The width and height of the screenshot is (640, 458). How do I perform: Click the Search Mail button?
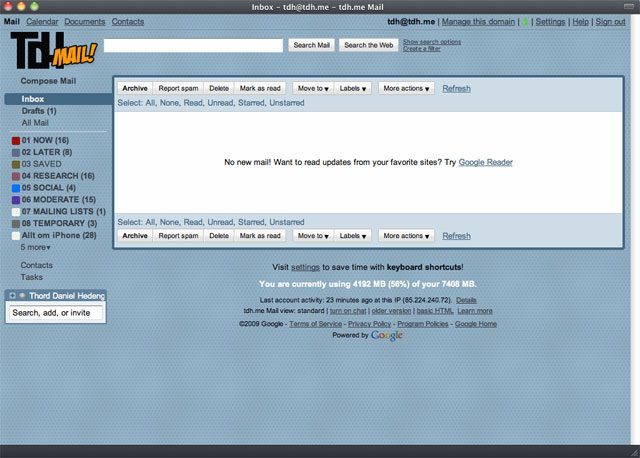coord(311,45)
